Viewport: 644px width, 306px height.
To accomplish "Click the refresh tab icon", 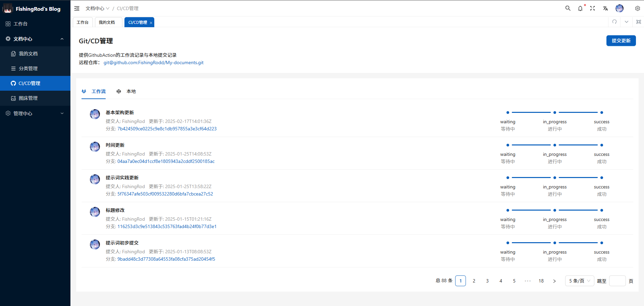I will click(614, 22).
